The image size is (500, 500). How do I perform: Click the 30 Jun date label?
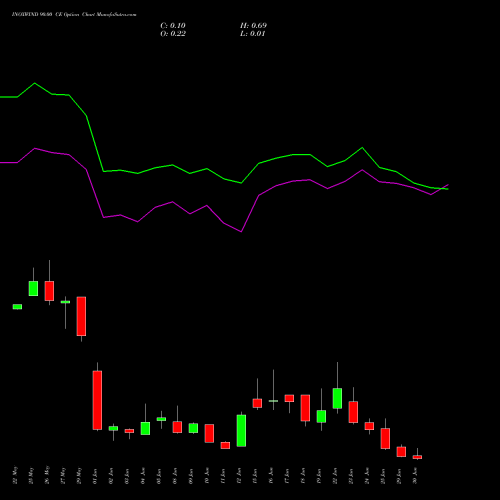pyautogui.click(x=415, y=476)
